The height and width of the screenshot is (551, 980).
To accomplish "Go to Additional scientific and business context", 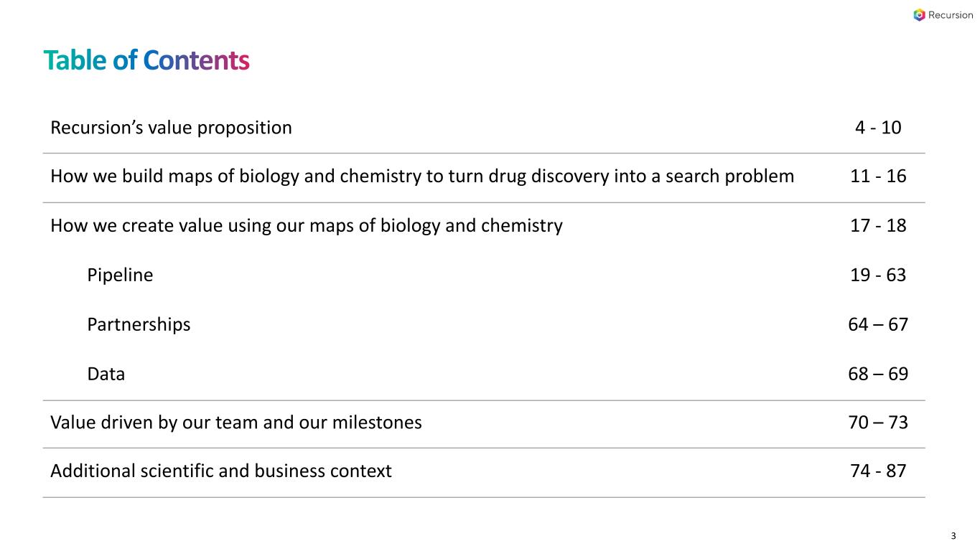I will 221,471.
